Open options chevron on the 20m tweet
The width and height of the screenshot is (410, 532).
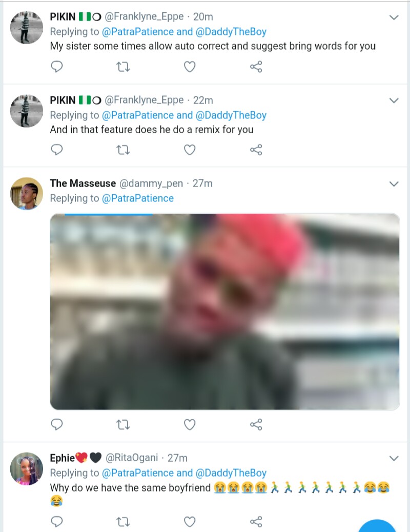(394, 17)
